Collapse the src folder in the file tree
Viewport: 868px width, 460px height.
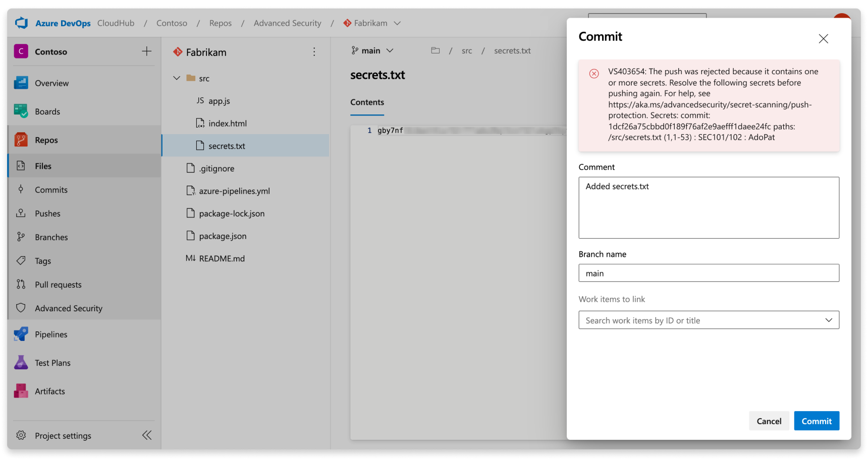(176, 78)
